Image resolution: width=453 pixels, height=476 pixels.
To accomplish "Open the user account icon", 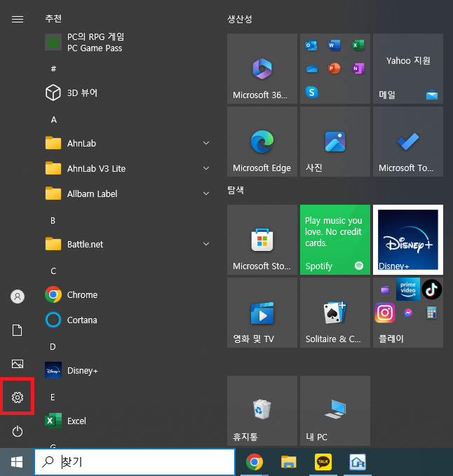I will 18,297.
